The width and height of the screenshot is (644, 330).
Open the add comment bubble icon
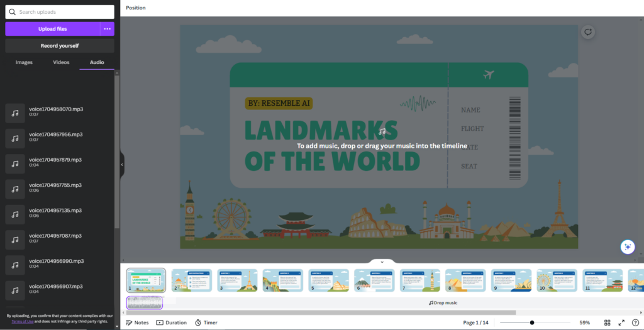coord(588,32)
